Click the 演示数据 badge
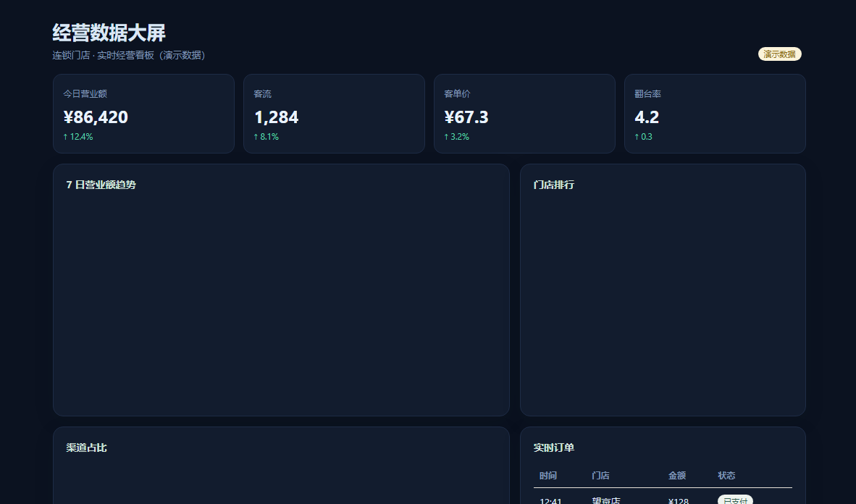The height and width of the screenshot is (504, 856). click(x=779, y=54)
